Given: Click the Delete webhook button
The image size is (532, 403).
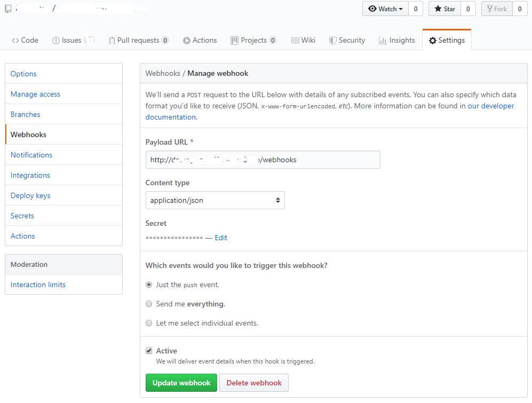Looking at the screenshot, I should tap(254, 383).
